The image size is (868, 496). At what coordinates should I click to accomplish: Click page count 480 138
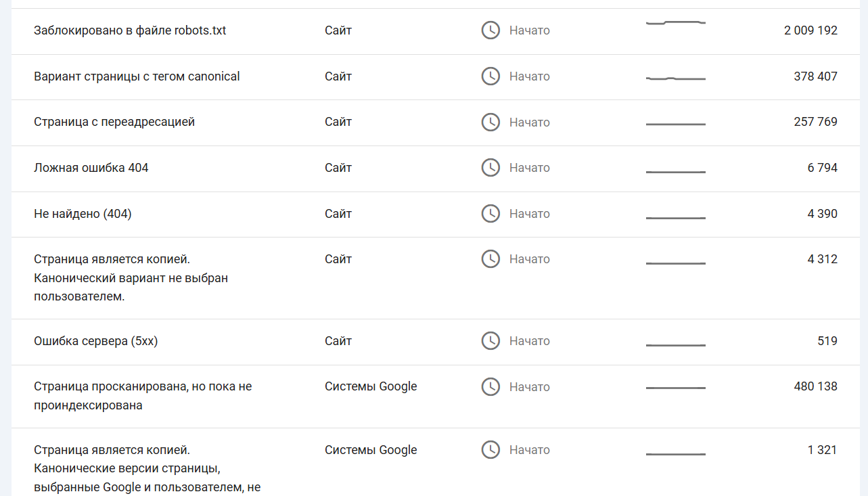pyautogui.click(x=815, y=387)
